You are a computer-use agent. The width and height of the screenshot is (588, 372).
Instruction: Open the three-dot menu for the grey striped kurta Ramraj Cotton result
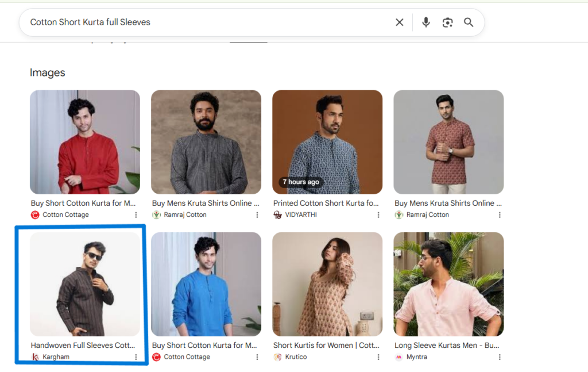[257, 214]
